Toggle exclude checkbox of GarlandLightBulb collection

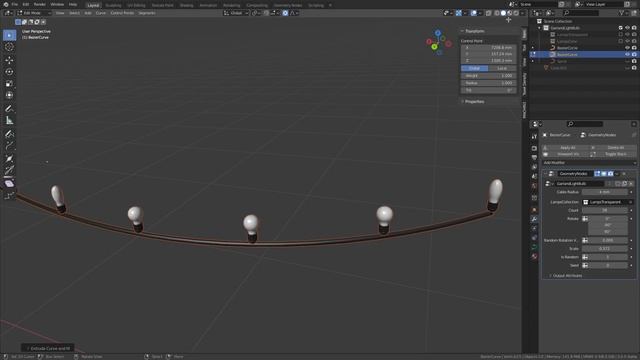pos(620,28)
